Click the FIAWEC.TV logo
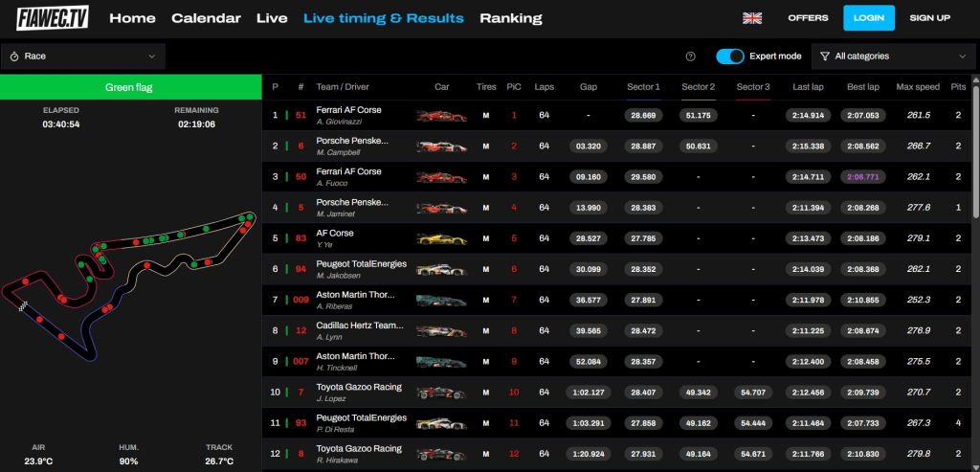Image resolution: width=980 pixels, height=472 pixels. [x=53, y=18]
